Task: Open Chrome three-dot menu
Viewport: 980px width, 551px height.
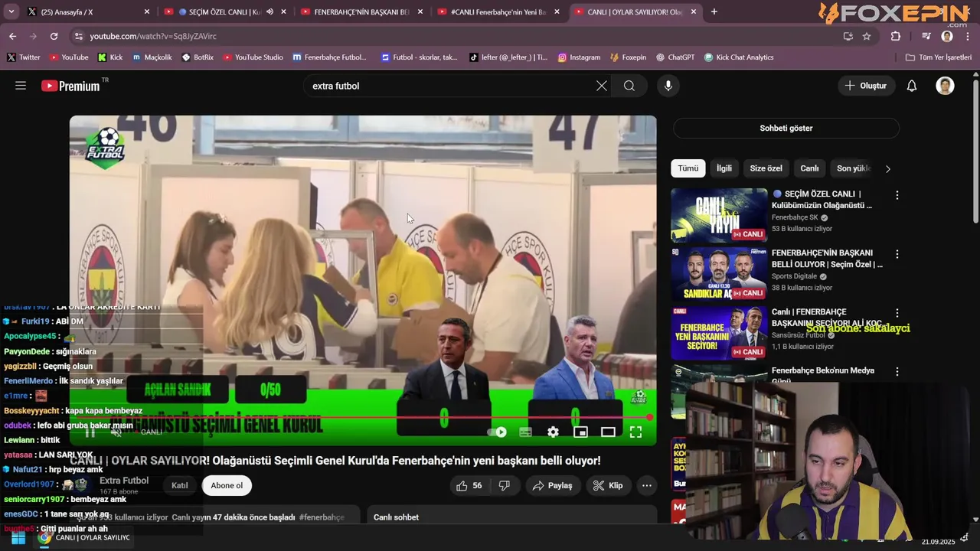Action: coord(968,36)
